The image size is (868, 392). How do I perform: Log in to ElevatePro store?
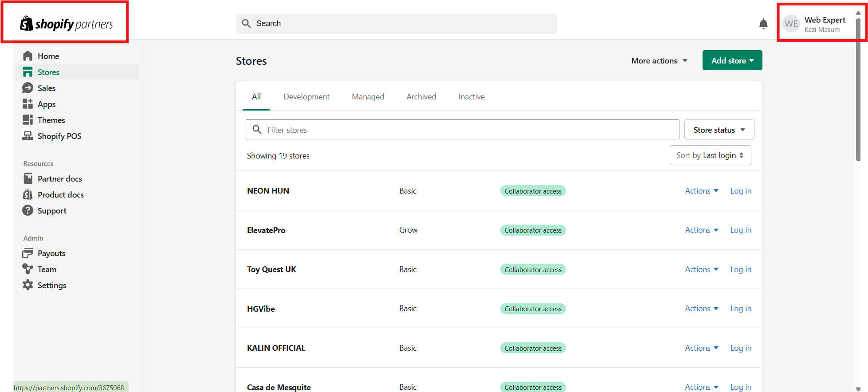point(741,230)
